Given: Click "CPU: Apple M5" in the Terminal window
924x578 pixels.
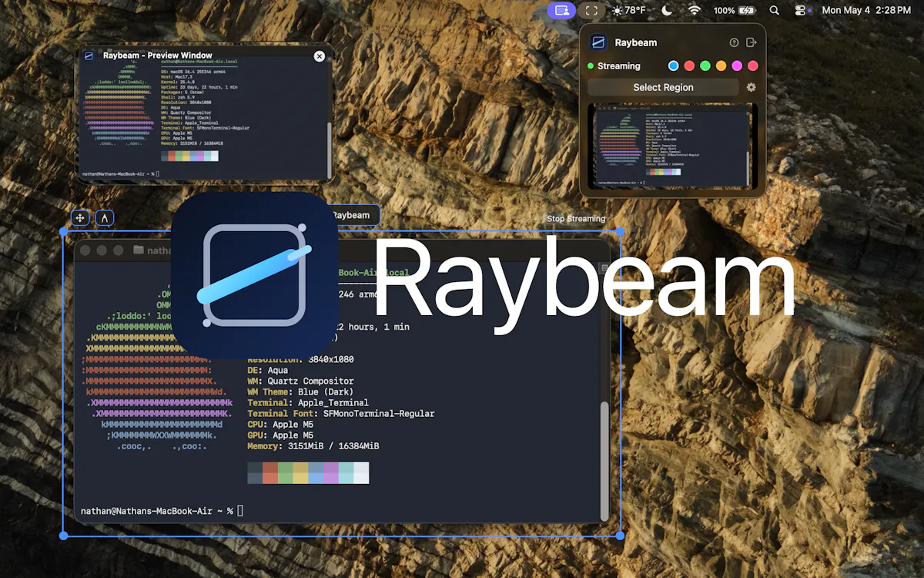Looking at the screenshot, I should tap(280, 425).
